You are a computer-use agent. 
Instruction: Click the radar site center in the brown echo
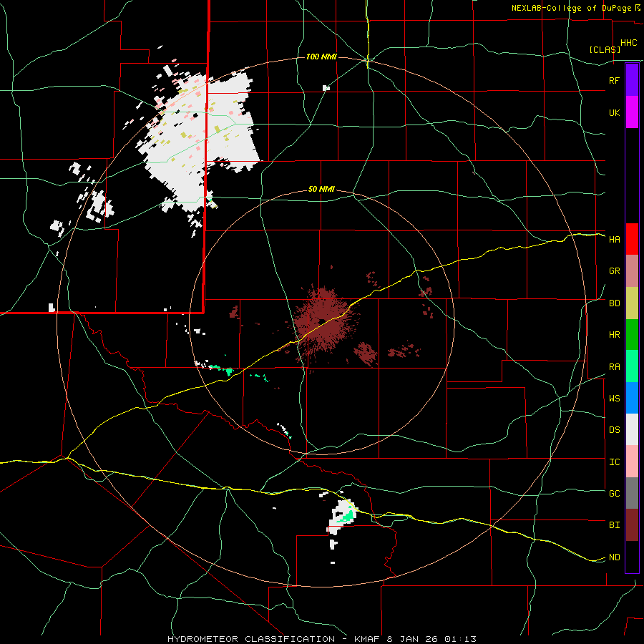click(x=323, y=321)
